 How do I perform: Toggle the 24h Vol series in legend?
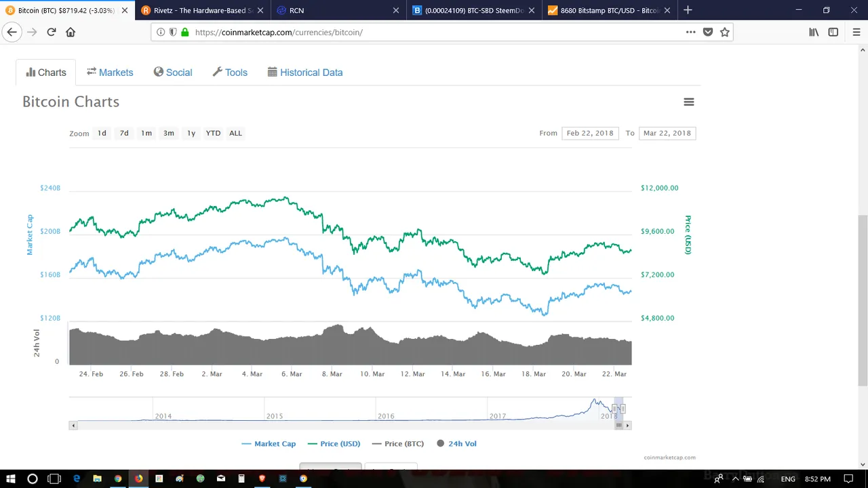[x=456, y=443]
